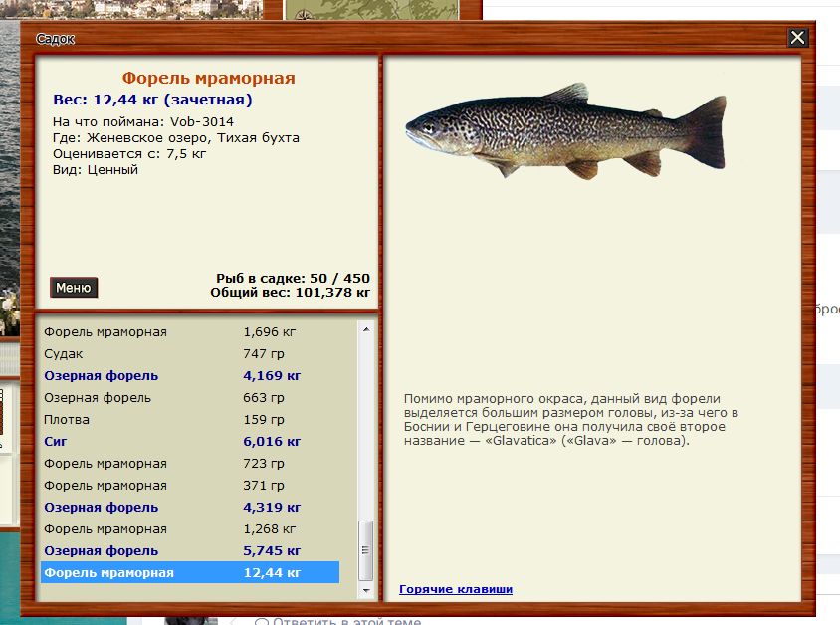
Task: Pick the Озерная форель 663 гр row
Action: (189, 398)
